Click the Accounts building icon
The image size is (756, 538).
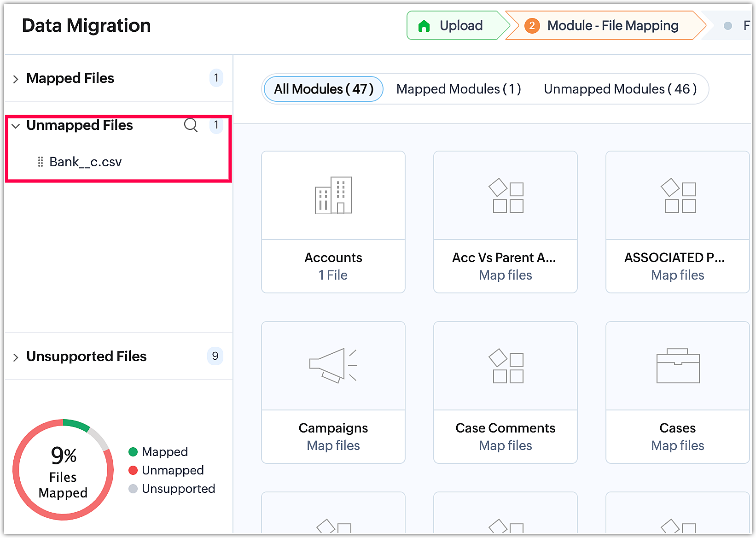(333, 196)
